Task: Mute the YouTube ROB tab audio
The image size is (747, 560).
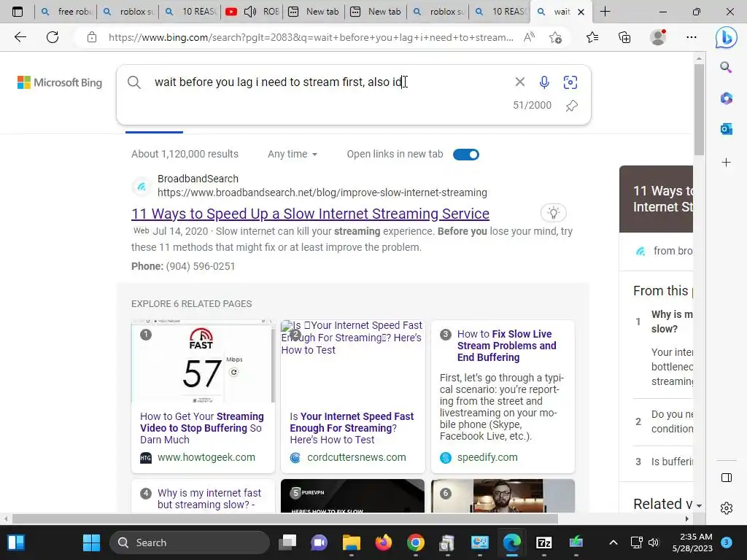Action: pos(250,12)
